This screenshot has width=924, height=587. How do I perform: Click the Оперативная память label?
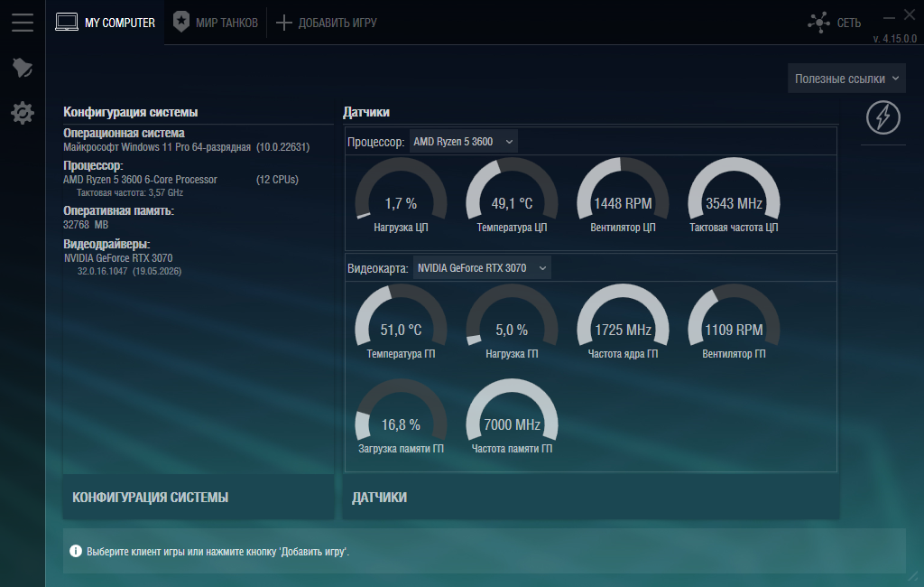tap(118, 210)
